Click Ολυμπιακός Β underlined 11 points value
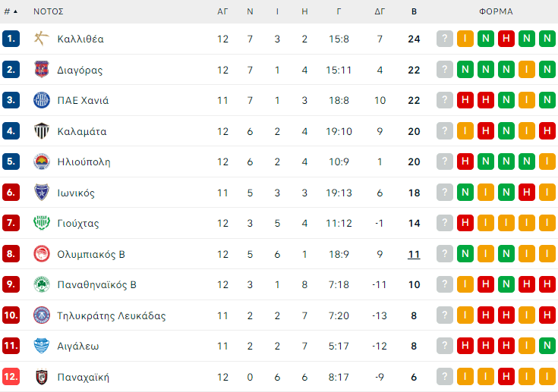Image resolution: width=558 pixels, height=392 pixels. 414,254
